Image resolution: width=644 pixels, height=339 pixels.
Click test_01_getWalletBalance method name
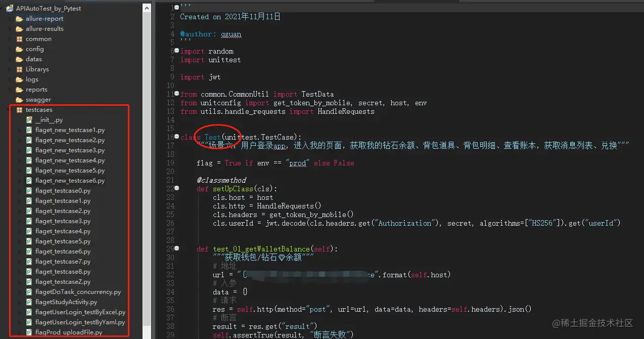click(x=261, y=249)
